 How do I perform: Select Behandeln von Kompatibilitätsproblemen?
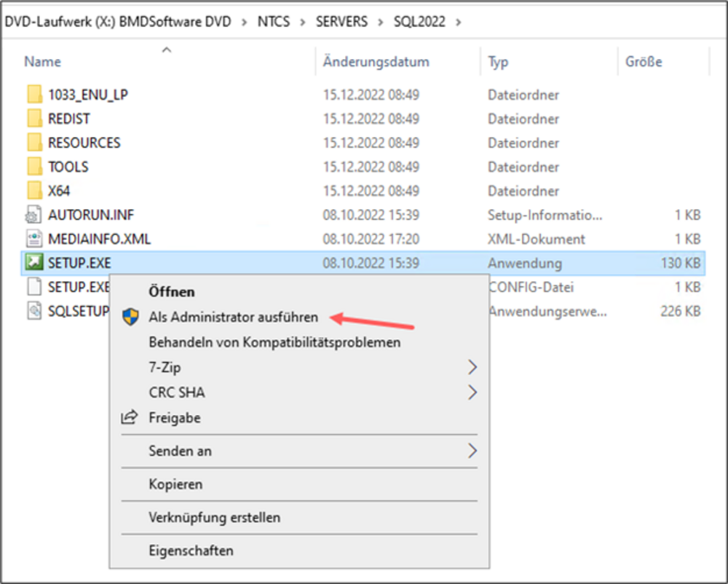274,342
